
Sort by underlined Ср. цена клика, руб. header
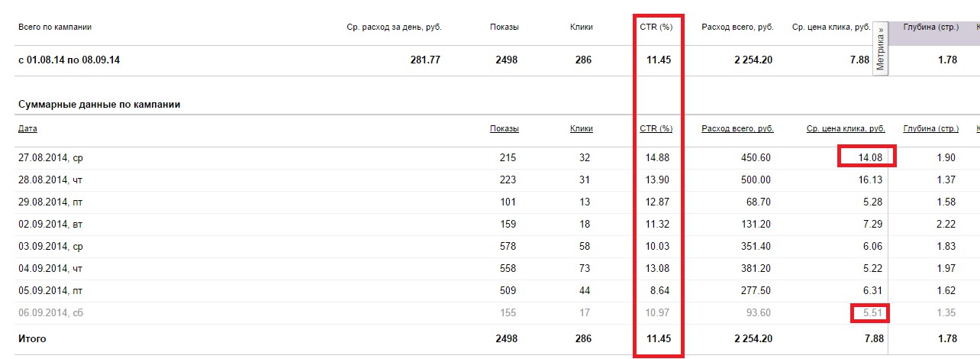pyautogui.click(x=846, y=129)
